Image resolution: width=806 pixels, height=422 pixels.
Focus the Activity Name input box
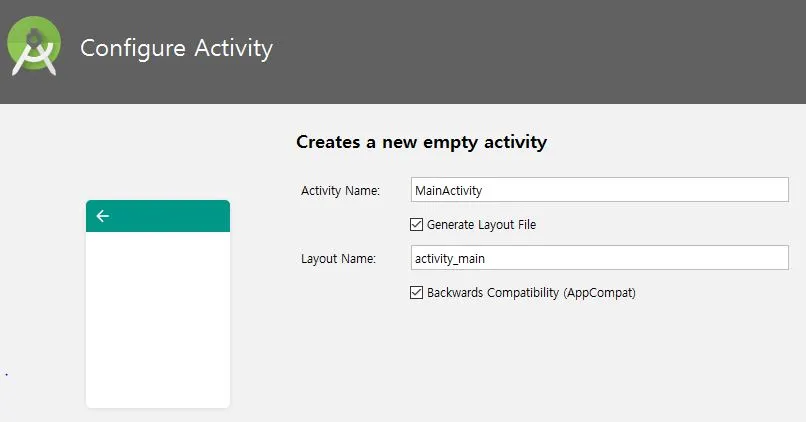(x=599, y=190)
